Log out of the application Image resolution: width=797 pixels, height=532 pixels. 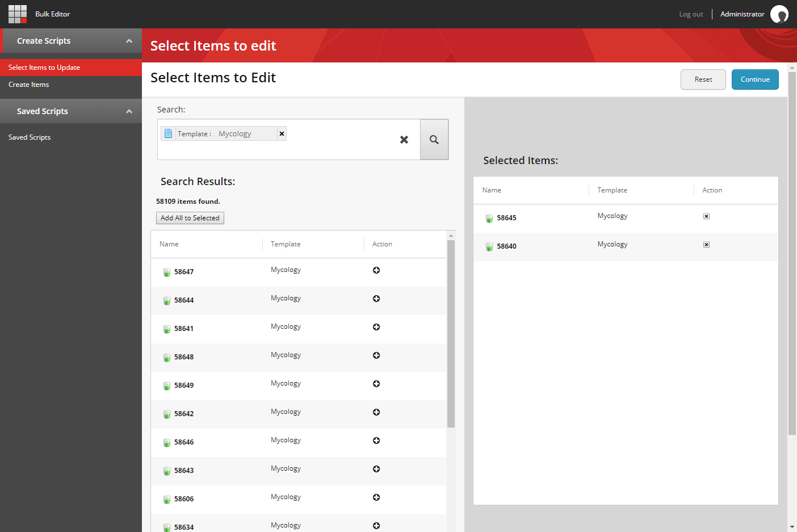coord(691,14)
